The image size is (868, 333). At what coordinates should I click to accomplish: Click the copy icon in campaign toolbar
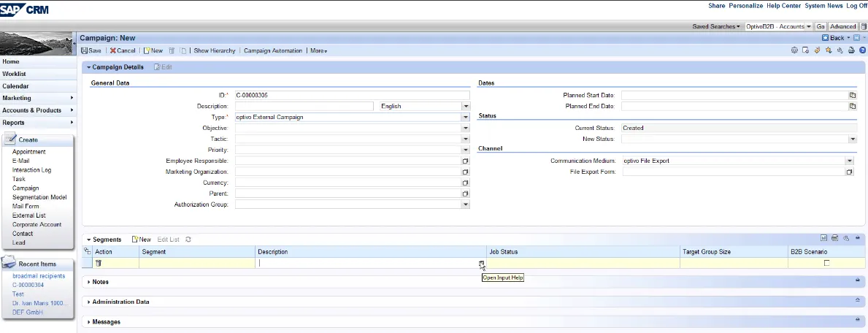(183, 50)
